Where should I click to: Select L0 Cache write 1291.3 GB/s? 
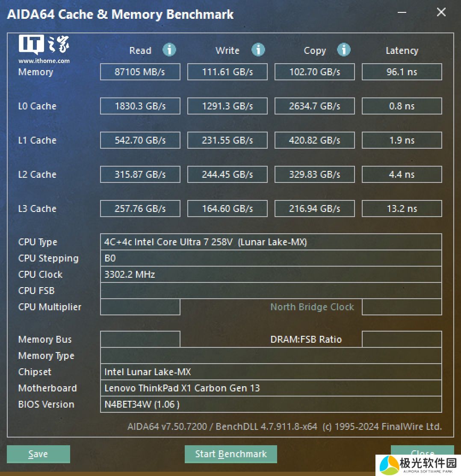tap(228, 106)
